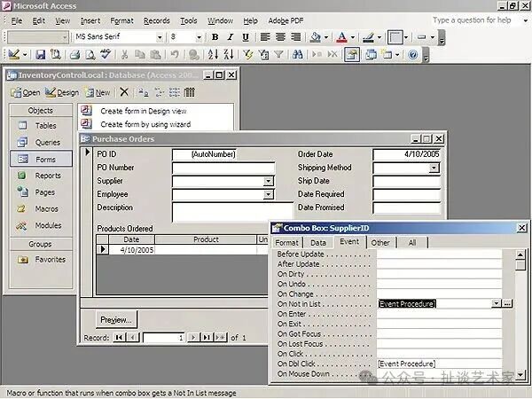Click the Delete X icon in Database window
532x399 pixels.
click(x=124, y=92)
